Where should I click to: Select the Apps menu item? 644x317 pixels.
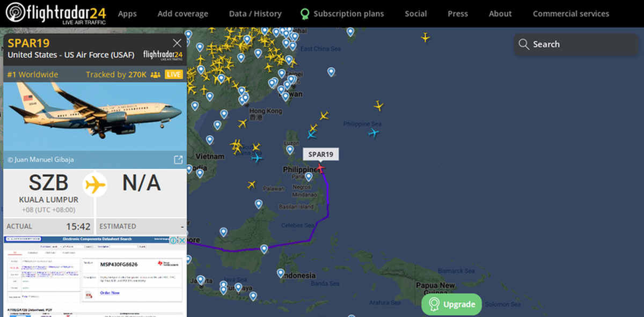127,13
